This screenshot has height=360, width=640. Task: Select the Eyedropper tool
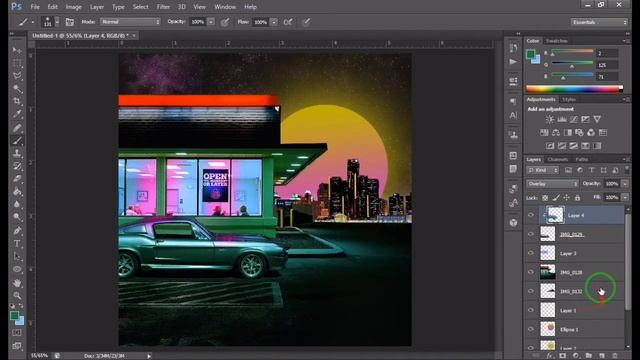point(17,114)
